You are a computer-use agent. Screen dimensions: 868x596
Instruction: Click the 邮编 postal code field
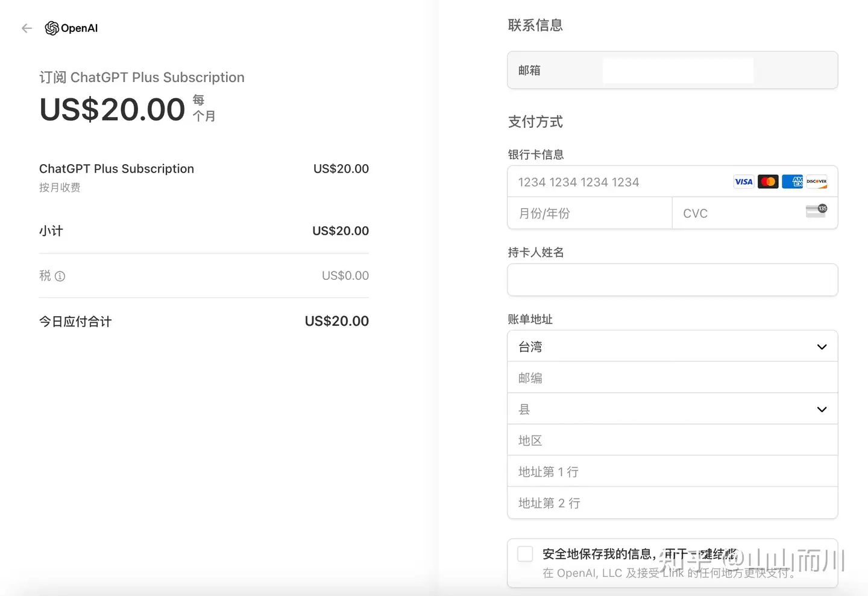coord(673,378)
